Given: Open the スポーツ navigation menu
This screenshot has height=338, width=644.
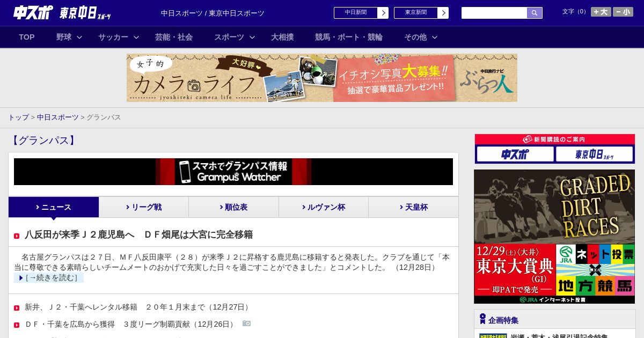Looking at the screenshot, I should pos(229,37).
